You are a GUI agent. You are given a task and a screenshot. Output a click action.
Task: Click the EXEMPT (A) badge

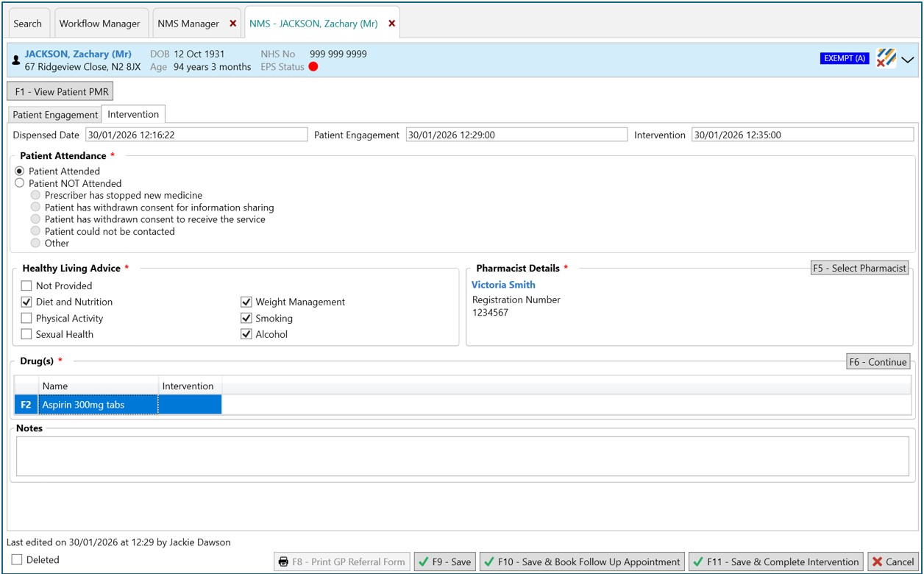click(x=844, y=58)
